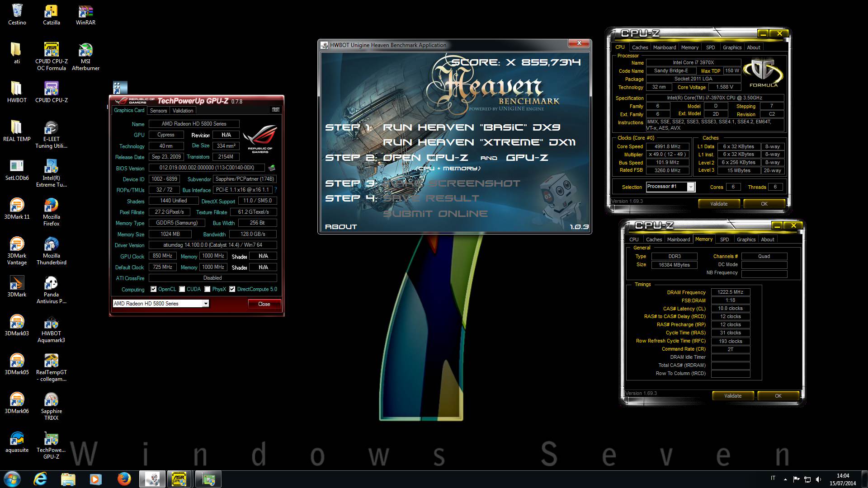Viewport: 868px width, 488px height.
Task: Launch 3DMark05 desktop shortcut
Action: tap(17, 364)
